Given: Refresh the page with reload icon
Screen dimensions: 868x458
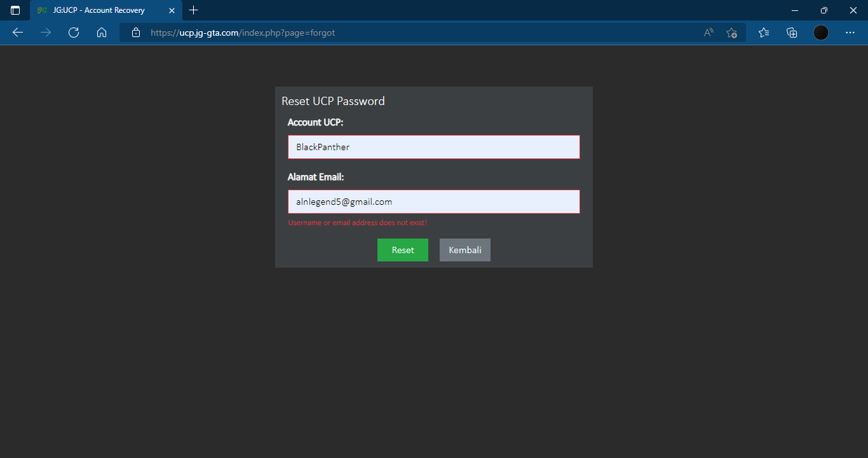Looking at the screenshot, I should [x=74, y=33].
